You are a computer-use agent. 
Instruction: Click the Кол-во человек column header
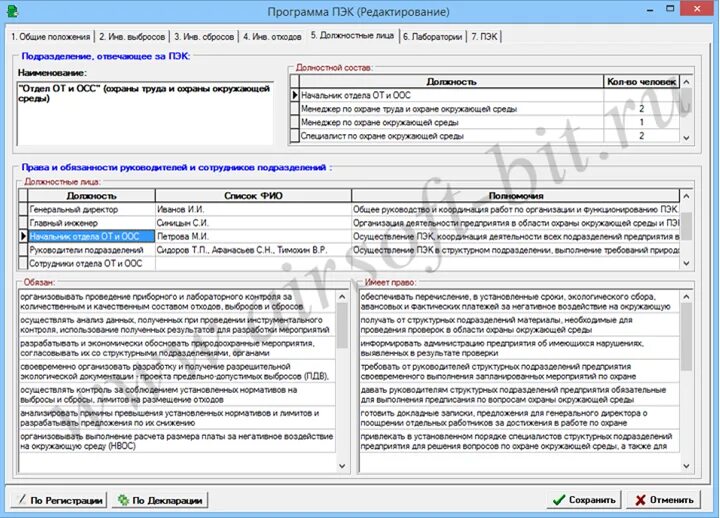pyautogui.click(x=641, y=82)
